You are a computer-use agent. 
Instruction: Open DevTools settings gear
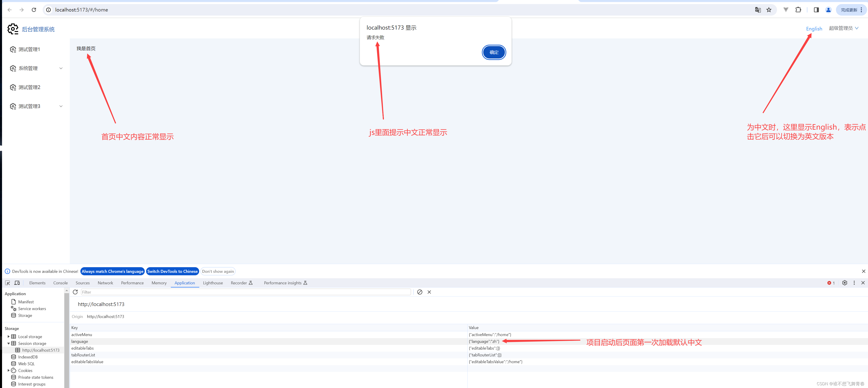(x=845, y=283)
